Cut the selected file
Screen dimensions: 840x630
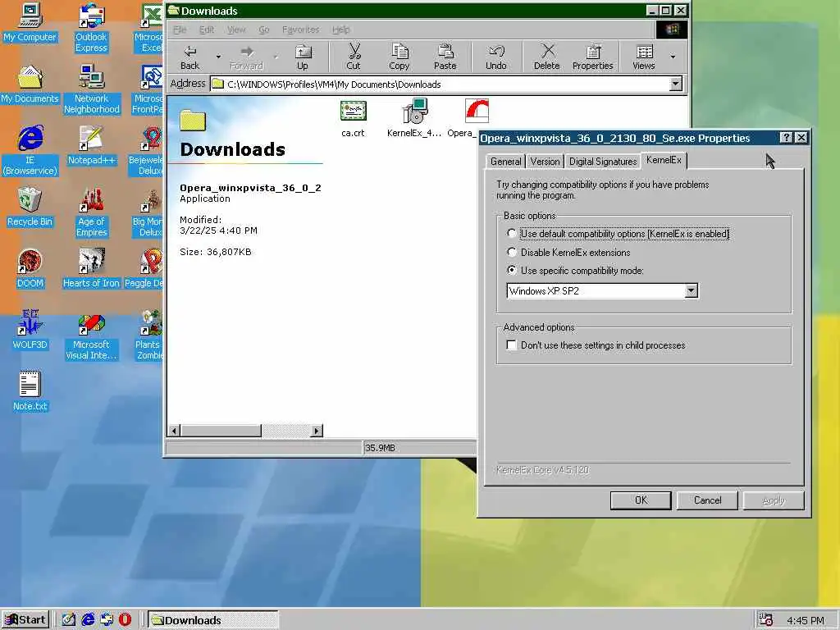pyautogui.click(x=354, y=57)
